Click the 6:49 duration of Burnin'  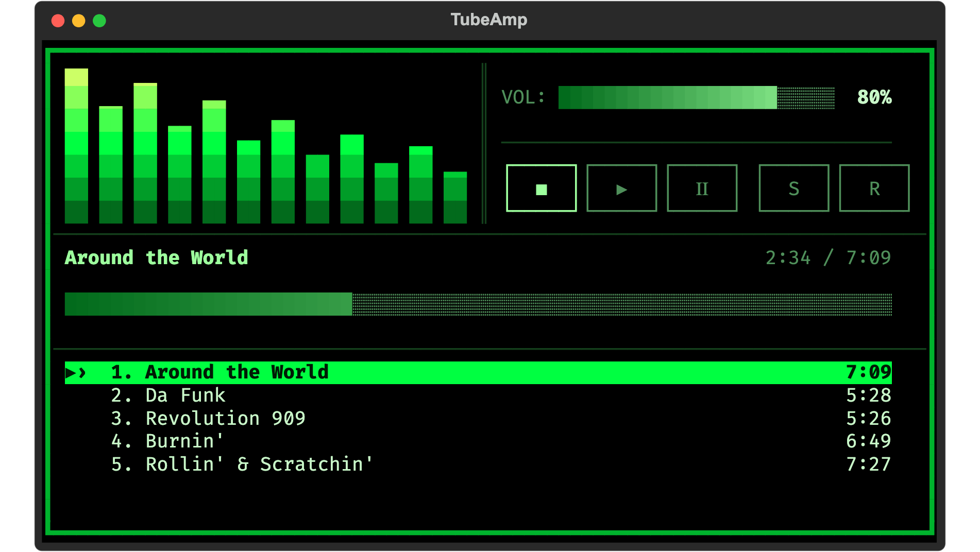[869, 441]
